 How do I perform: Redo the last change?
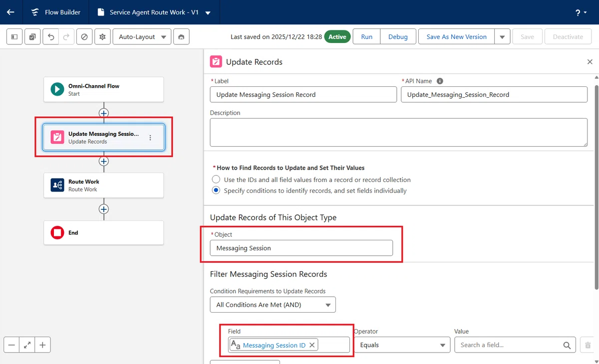coord(66,37)
